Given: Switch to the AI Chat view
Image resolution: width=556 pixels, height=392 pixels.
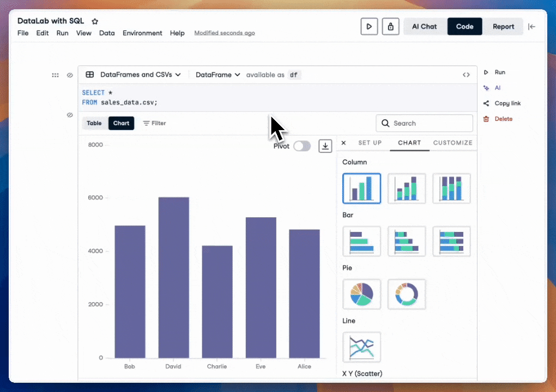Looking at the screenshot, I should tap(425, 27).
